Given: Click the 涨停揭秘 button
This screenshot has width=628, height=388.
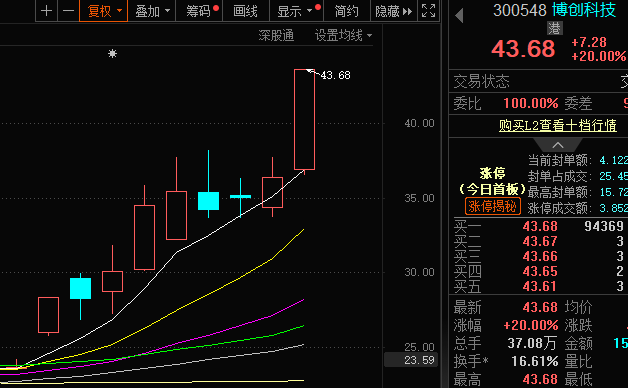Looking at the screenshot, I should (493, 206).
